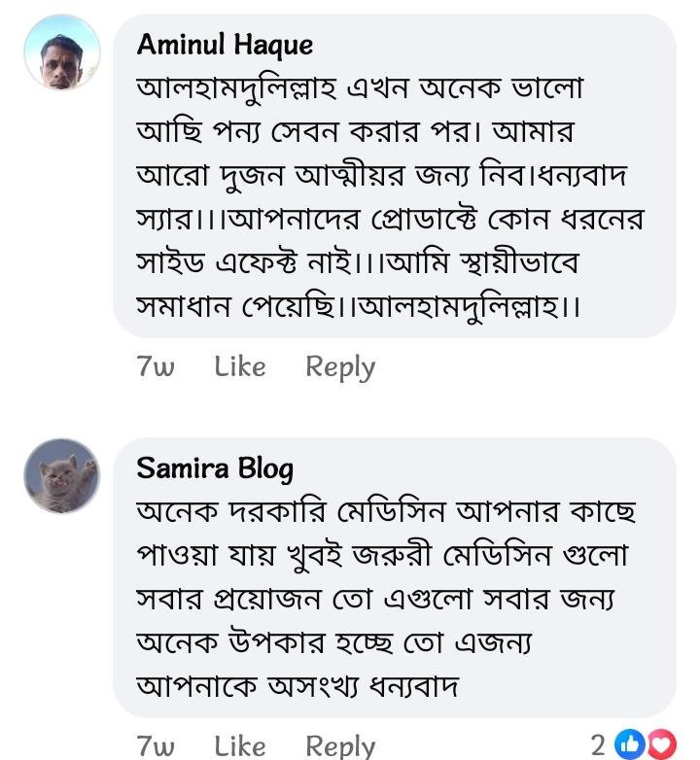700x760 pixels.
Task: Click the 7w timestamp under Aminul Haque's comment
Action: tap(156, 366)
